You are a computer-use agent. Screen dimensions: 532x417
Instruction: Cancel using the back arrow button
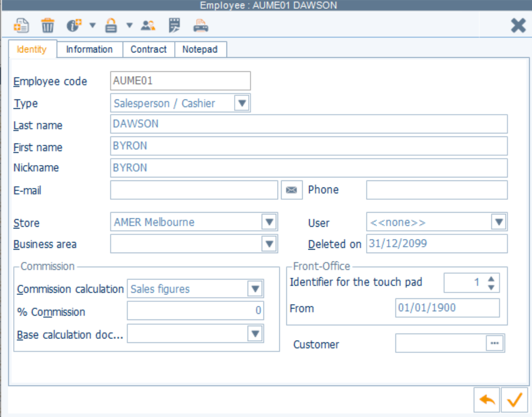tap(487, 400)
